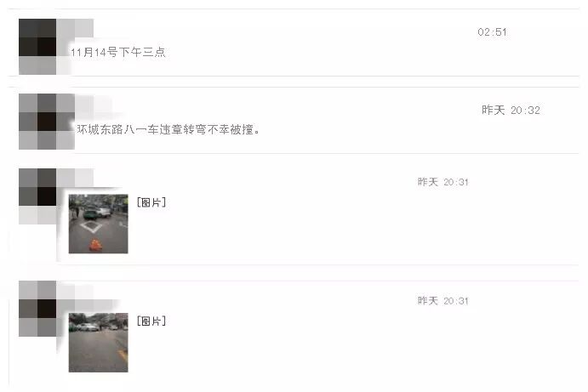588x392 pixels.
Task: Click the 昨天 20:31 timestamp of cone photo
Action: [443, 182]
